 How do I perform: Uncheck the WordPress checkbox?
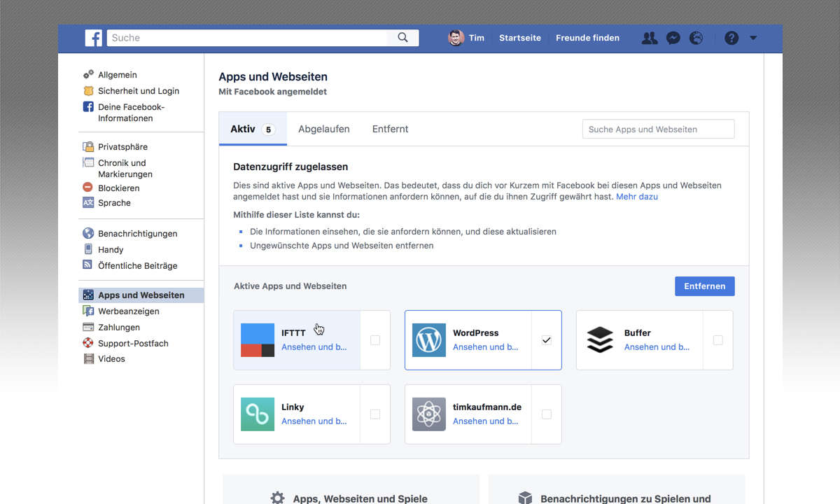click(547, 340)
